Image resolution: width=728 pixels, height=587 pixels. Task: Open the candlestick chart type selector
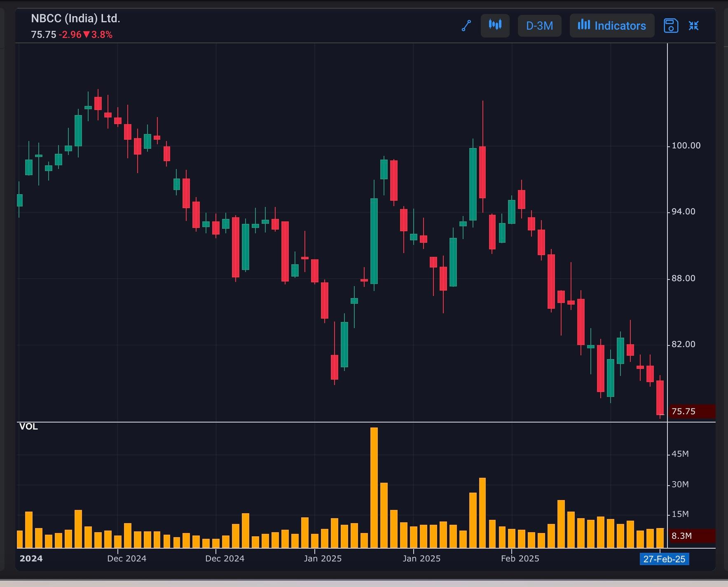495,26
